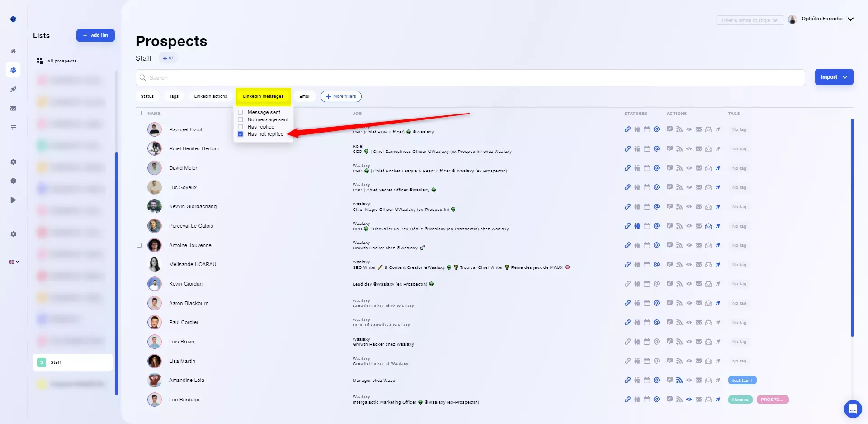The height and width of the screenshot is (424, 868).
Task: Open Campaigns rocket icon in sidebar
Action: (13, 90)
